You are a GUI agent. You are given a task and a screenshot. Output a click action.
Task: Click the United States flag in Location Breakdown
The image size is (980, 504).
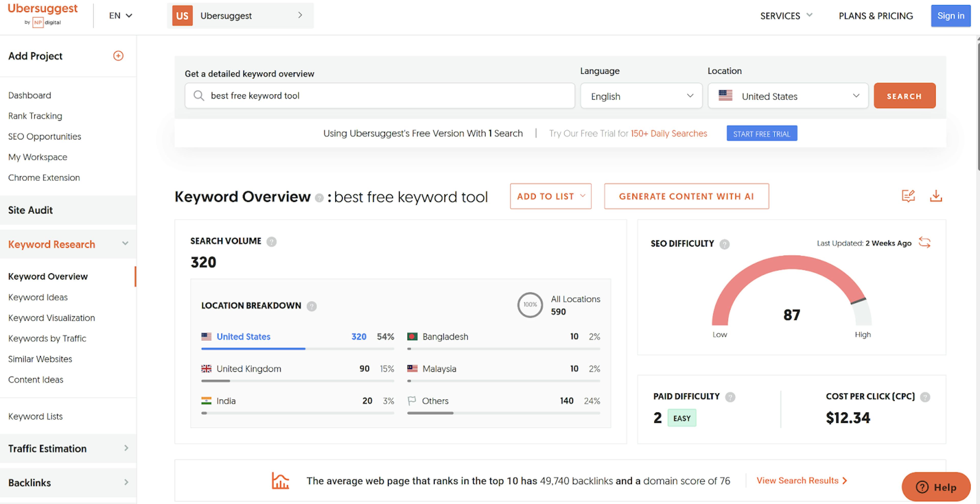[206, 337]
